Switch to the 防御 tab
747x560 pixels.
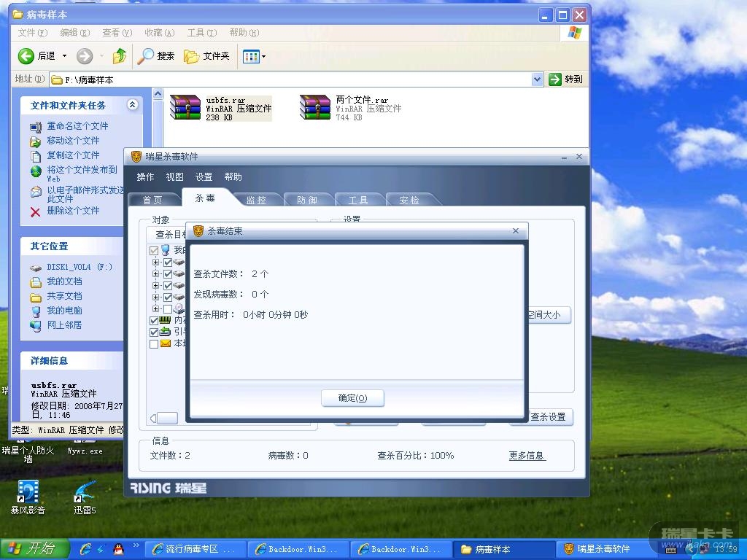coord(307,200)
